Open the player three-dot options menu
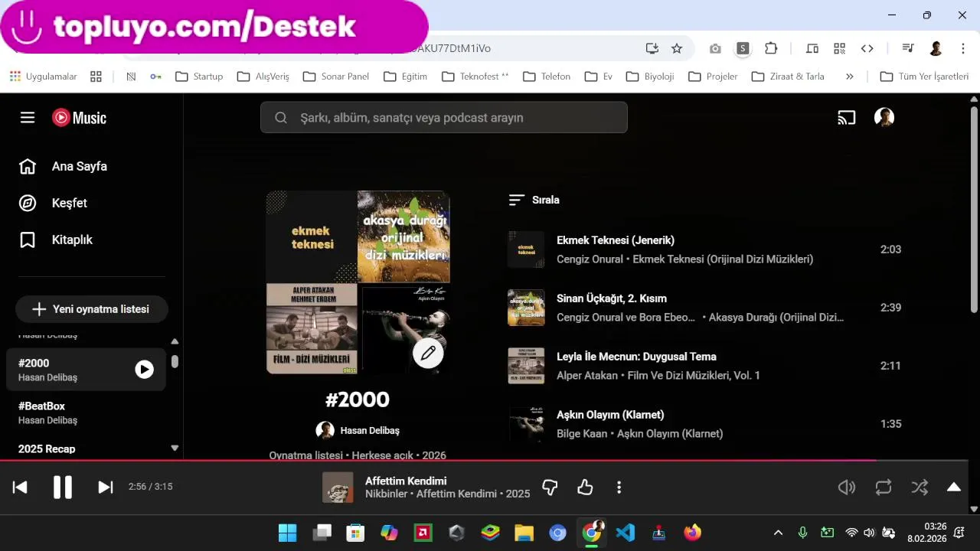 pos(619,487)
